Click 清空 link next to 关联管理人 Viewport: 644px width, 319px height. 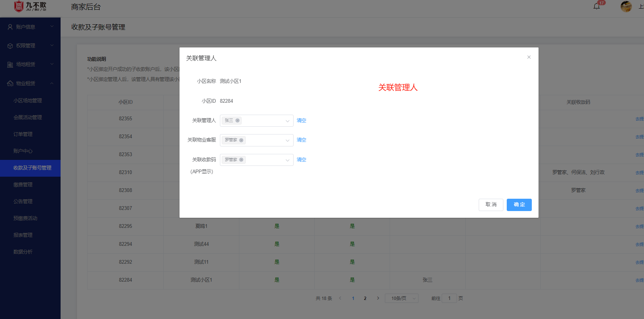tap(301, 120)
